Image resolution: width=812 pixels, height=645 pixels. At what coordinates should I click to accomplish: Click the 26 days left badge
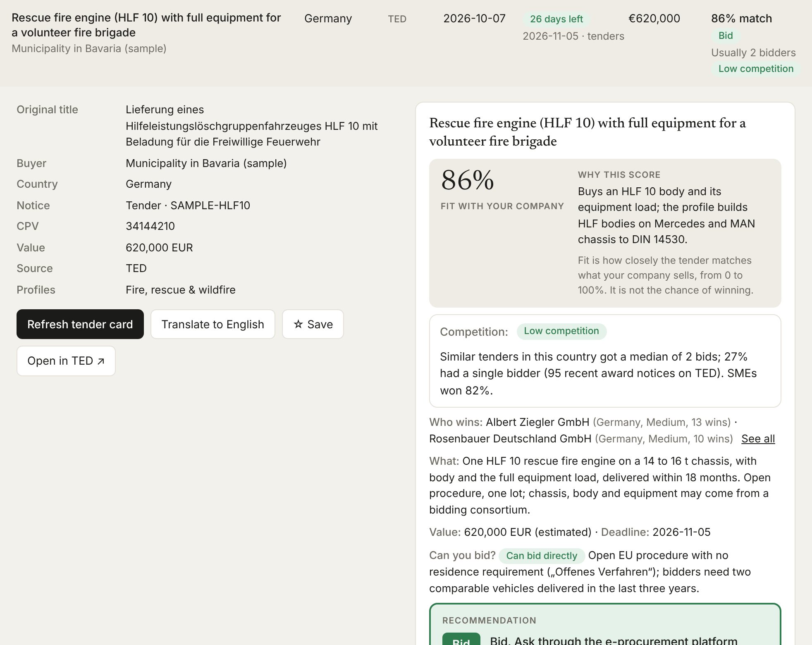[x=556, y=19]
